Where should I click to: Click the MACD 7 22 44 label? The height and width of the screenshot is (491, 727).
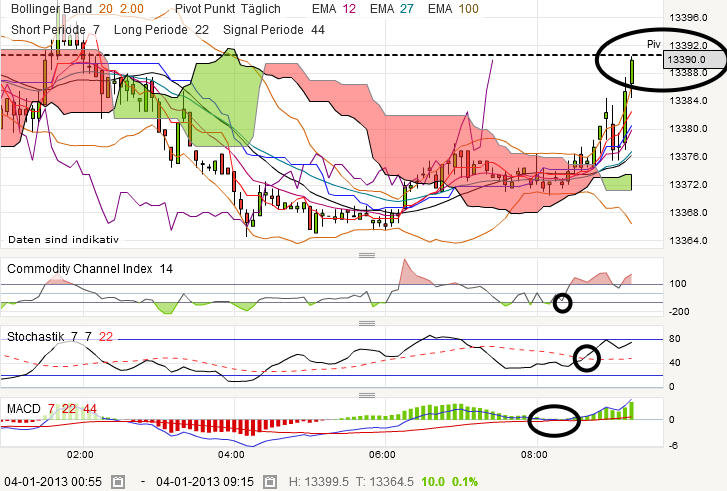tap(51, 409)
